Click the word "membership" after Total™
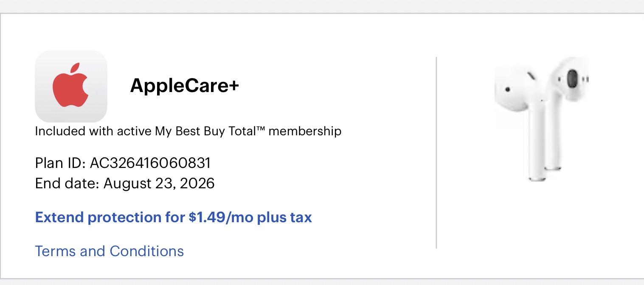644x285 pixels. tap(305, 131)
